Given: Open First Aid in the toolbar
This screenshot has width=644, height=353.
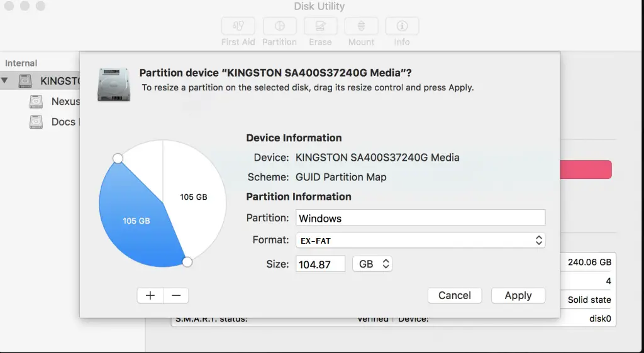Looking at the screenshot, I should (x=238, y=26).
